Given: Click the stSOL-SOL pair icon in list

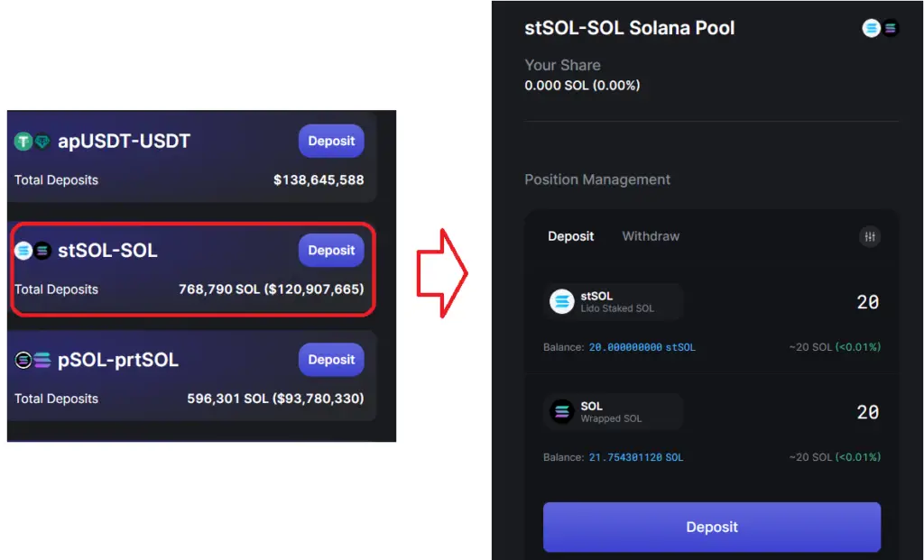Looking at the screenshot, I should tap(32, 251).
